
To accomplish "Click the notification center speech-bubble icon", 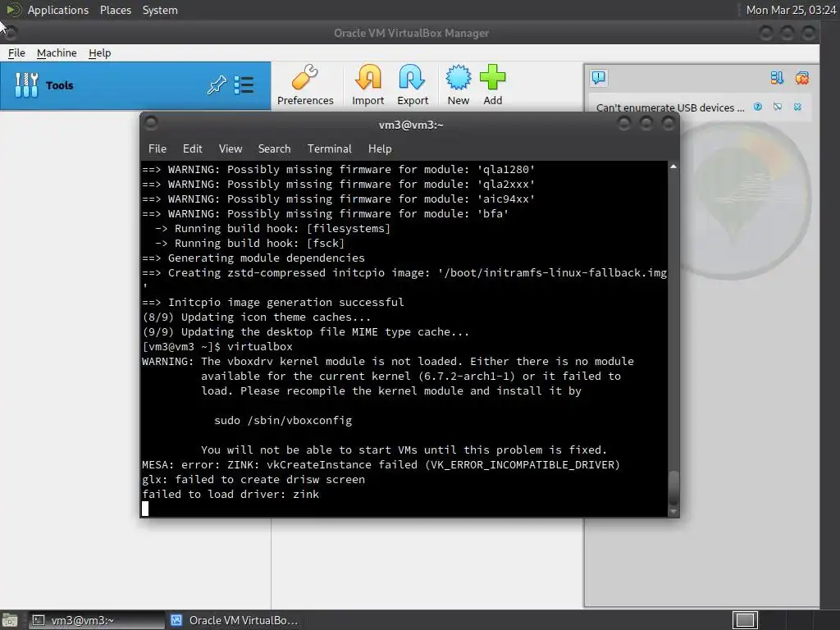I will (598, 78).
